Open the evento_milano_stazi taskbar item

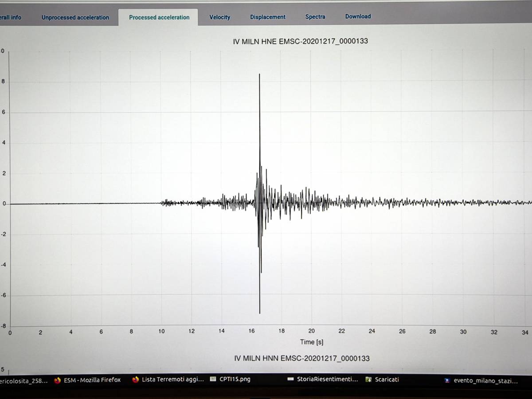485,381
